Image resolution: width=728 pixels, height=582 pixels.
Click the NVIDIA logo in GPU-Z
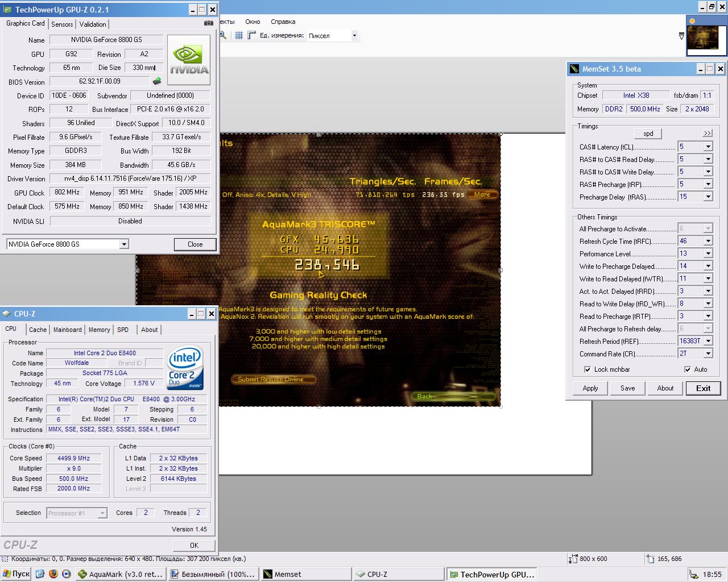pos(189,60)
